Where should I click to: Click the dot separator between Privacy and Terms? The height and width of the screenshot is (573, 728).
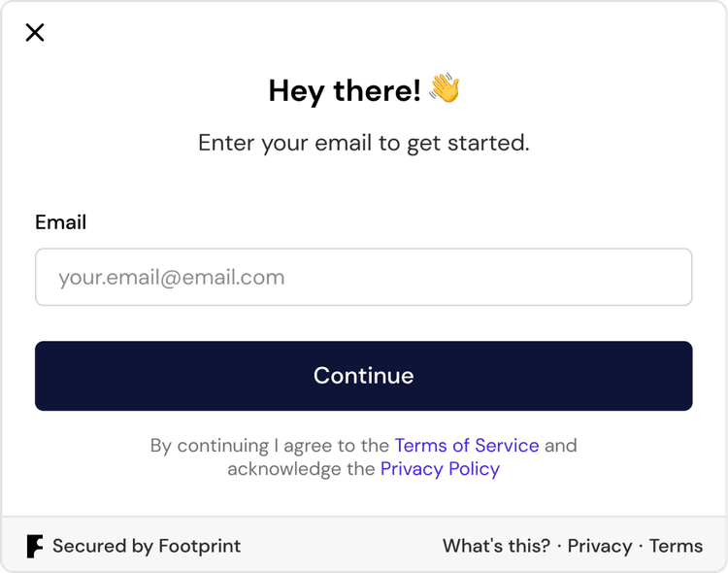coord(641,546)
